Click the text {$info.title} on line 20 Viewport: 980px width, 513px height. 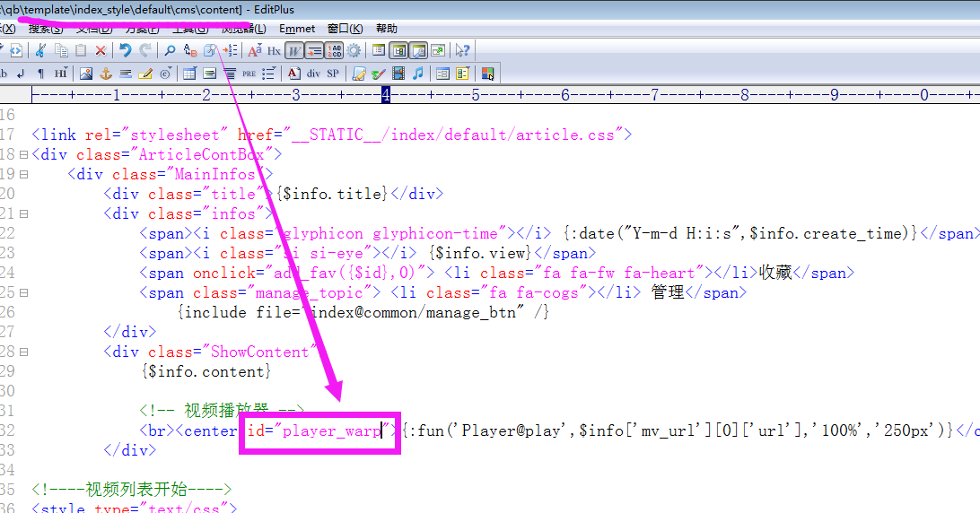(x=332, y=194)
